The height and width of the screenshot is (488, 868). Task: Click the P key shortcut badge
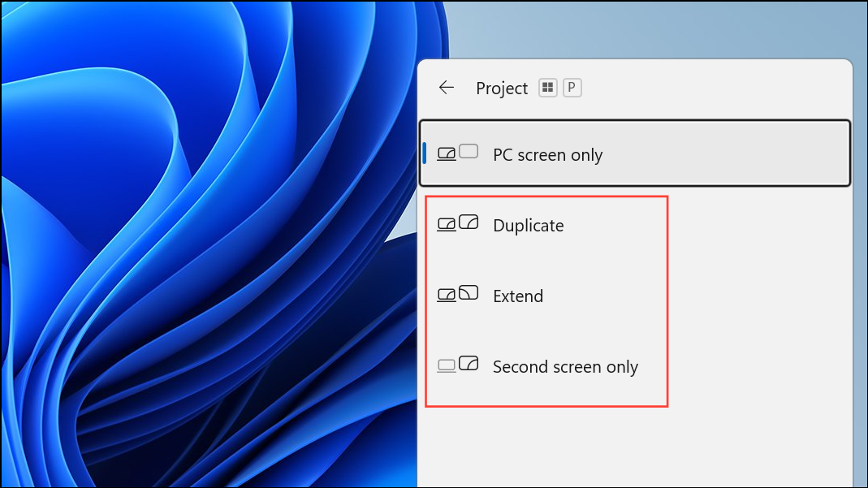click(572, 87)
